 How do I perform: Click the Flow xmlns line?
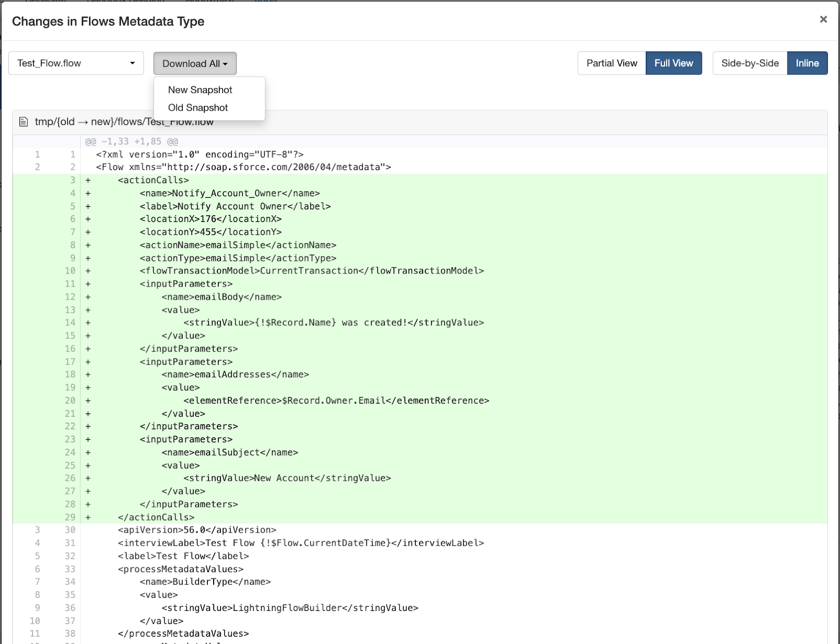244,167
